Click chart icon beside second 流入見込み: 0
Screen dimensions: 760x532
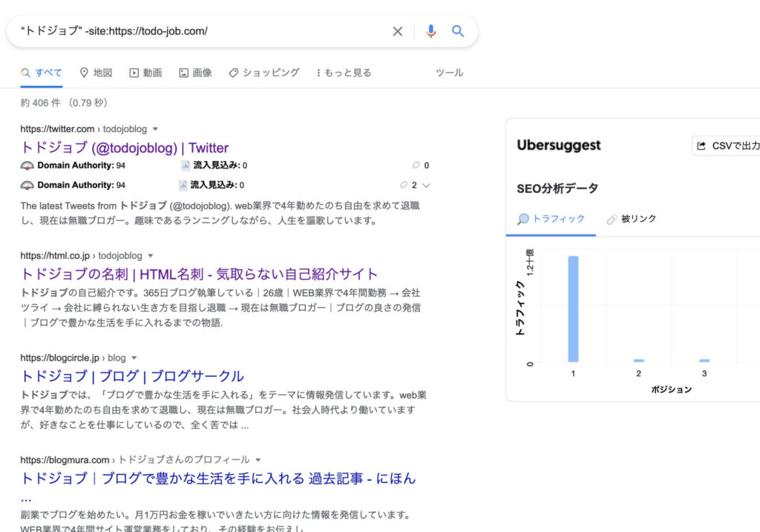183,185
